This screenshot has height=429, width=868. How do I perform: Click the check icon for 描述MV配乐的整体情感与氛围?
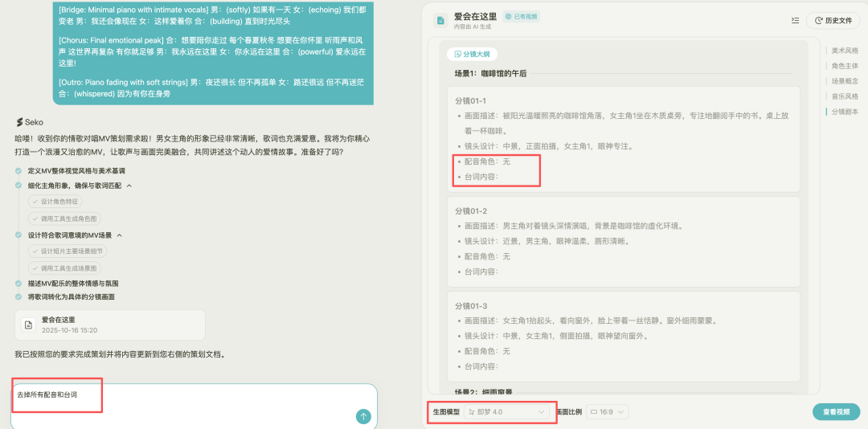(x=18, y=284)
